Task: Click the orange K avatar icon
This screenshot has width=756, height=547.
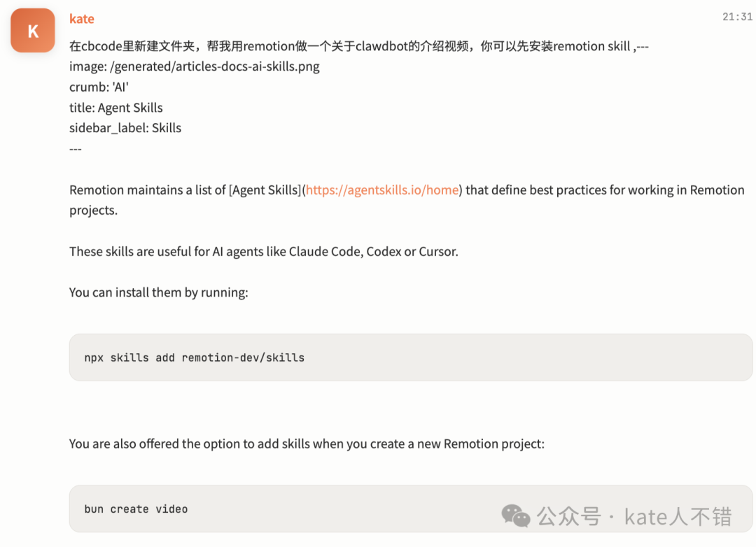Action: [x=33, y=31]
